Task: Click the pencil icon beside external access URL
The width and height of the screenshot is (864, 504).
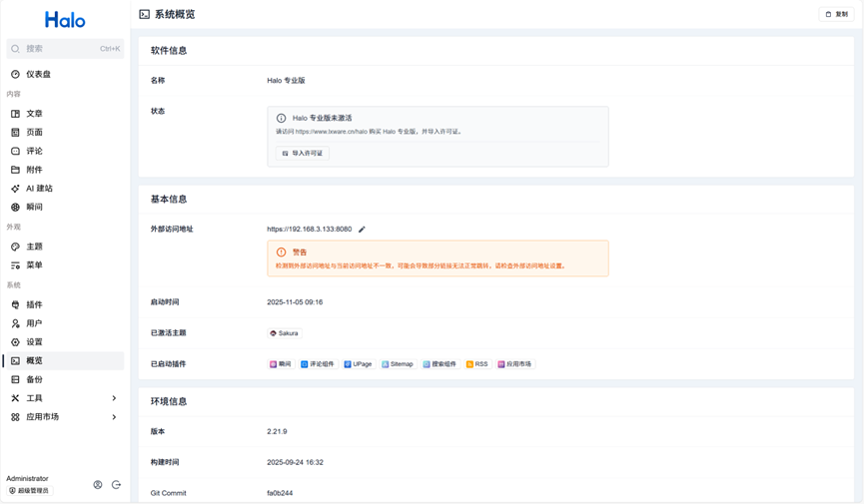Action: point(362,230)
